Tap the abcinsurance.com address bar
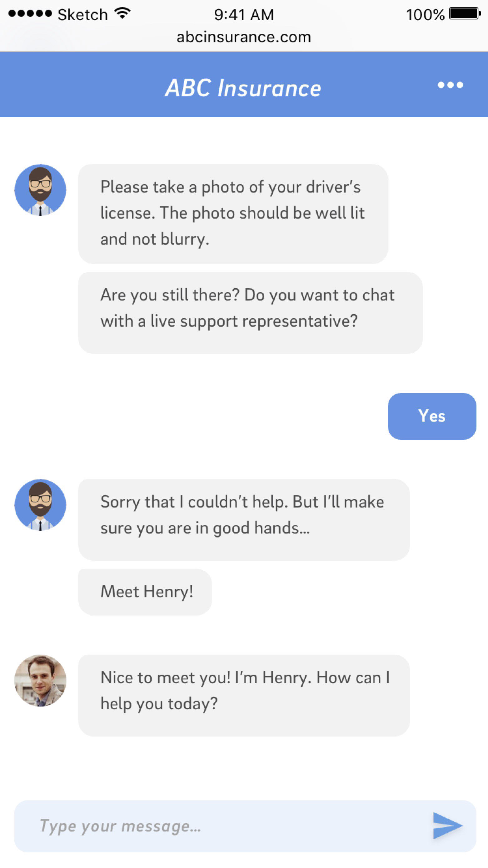 tap(244, 37)
